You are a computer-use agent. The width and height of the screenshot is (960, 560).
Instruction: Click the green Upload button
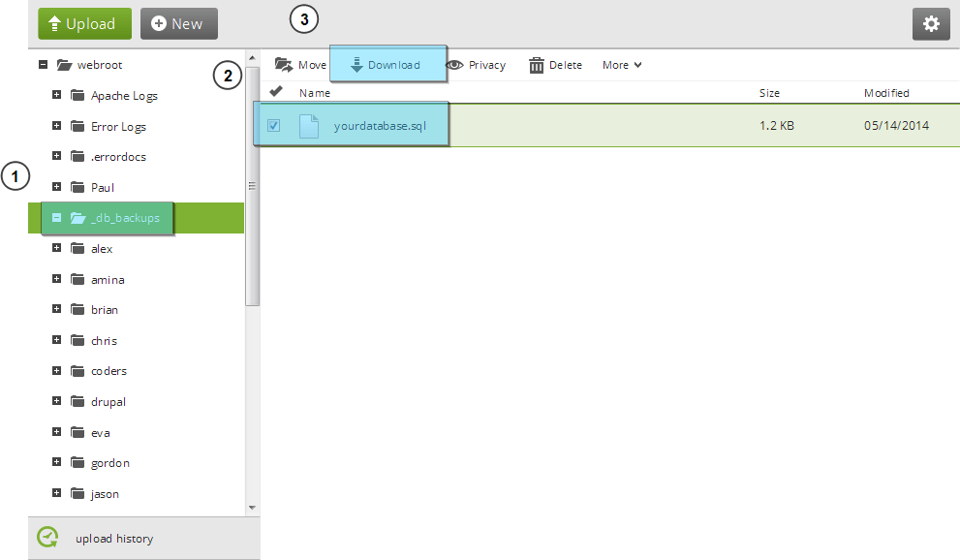pos(84,24)
